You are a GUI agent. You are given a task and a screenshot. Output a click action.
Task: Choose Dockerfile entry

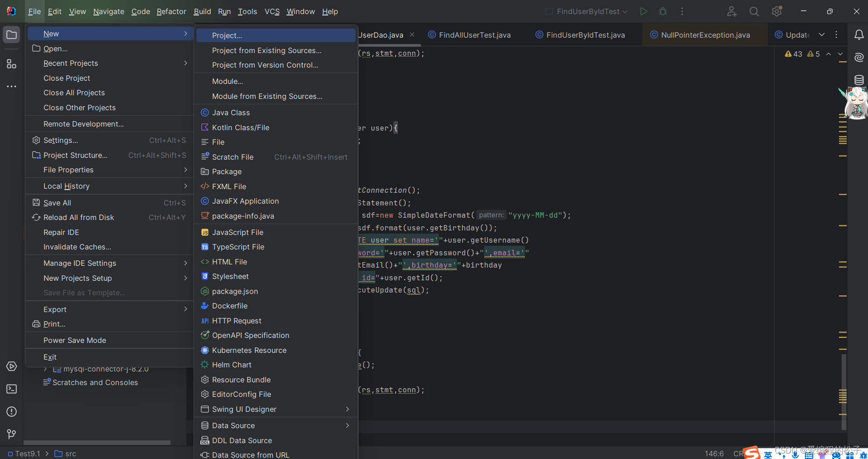click(276, 306)
